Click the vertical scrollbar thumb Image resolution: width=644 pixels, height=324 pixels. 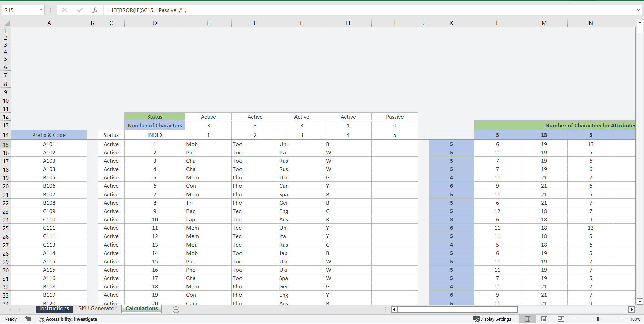(x=640, y=30)
